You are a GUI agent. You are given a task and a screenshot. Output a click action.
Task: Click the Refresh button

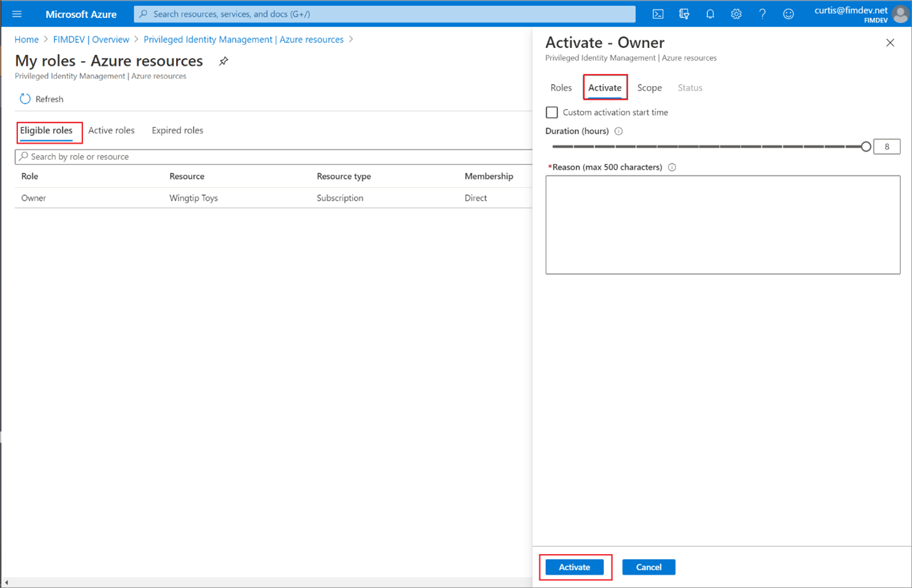point(41,99)
